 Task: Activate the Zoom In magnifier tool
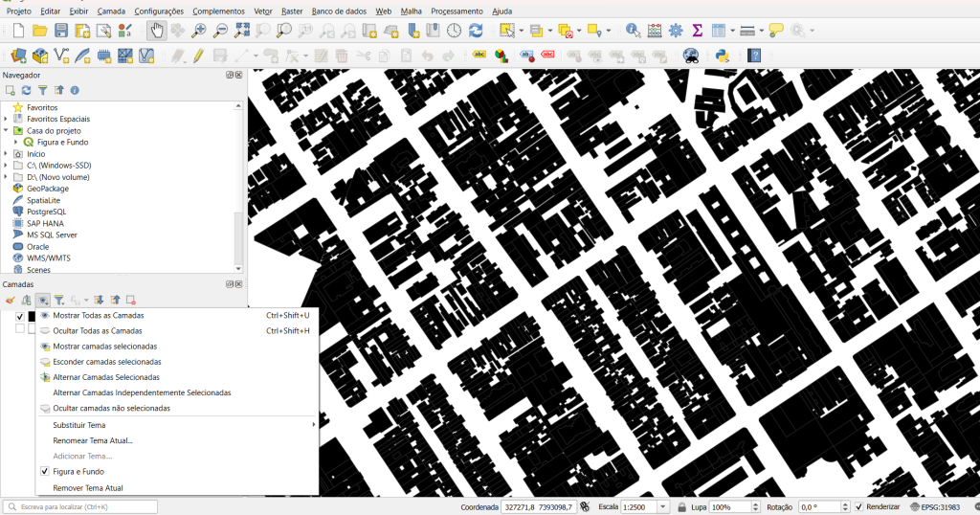pos(199,30)
